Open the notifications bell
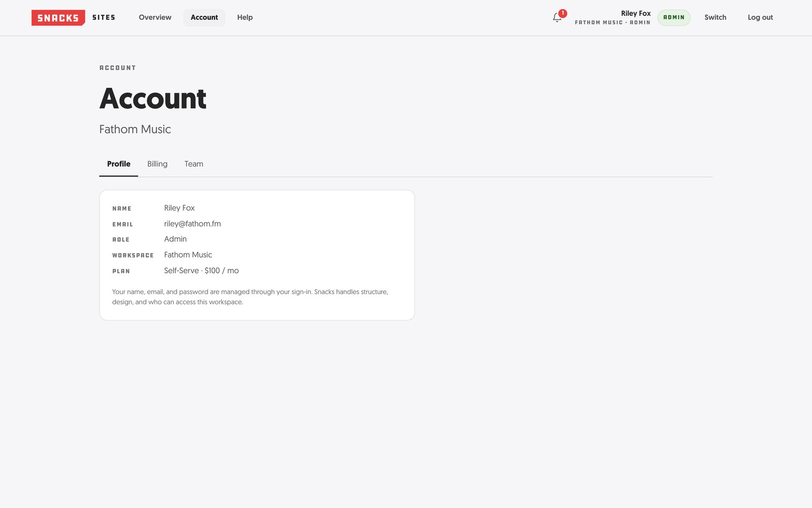The width and height of the screenshot is (812, 508). [557, 17]
